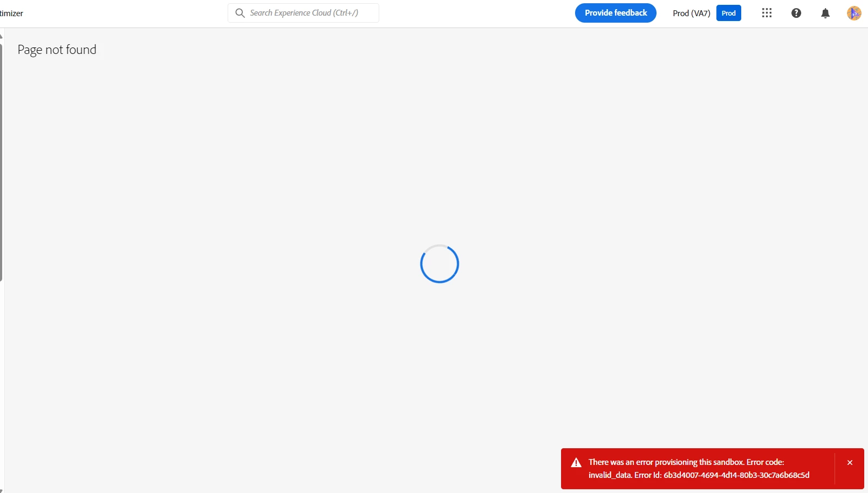Click the blue loading spinner
This screenshot has width=868, height=493.
[x=440, y=264]
